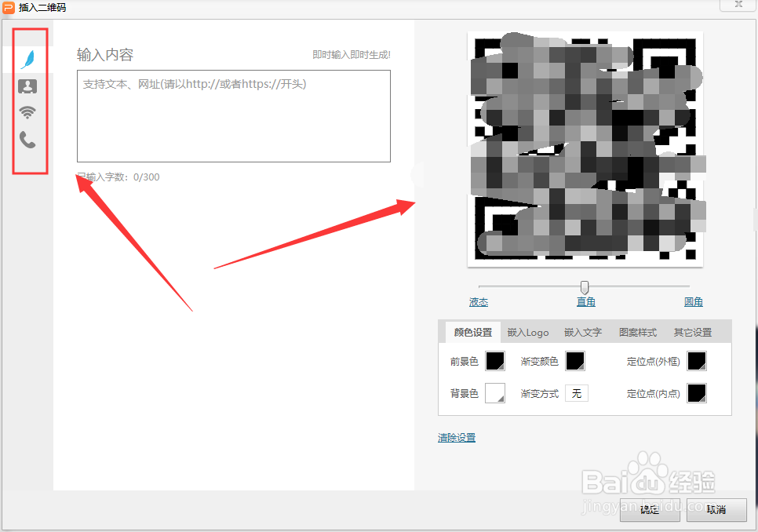
Task: Click the 清除设置 link
Action: (457, 438)
